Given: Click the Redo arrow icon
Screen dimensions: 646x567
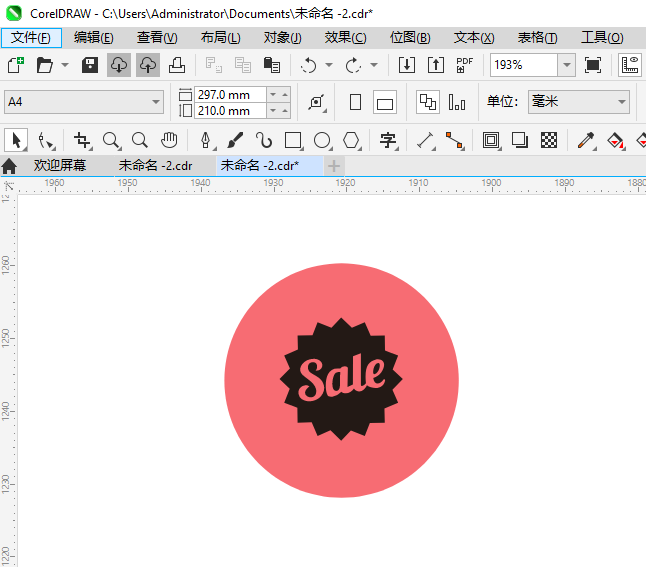Looking at the screenshot, I should [353, 65].
